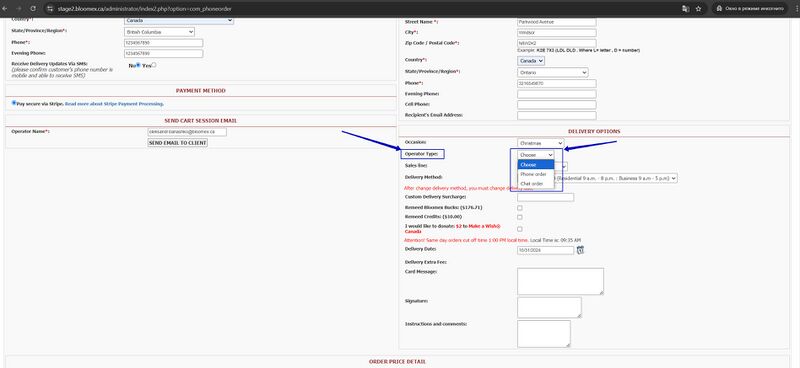Select Pay secure via Stripe option
The image size is (800, 368).
(14, 103)
